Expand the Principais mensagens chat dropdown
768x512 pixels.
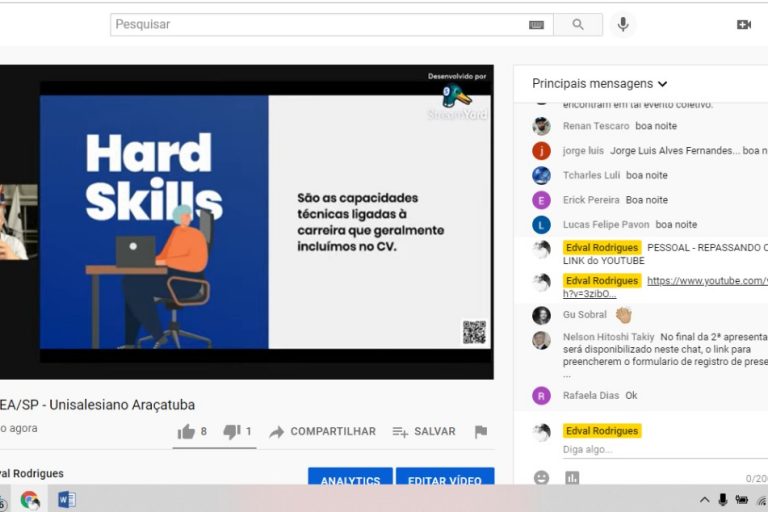[x=600, y=84]
